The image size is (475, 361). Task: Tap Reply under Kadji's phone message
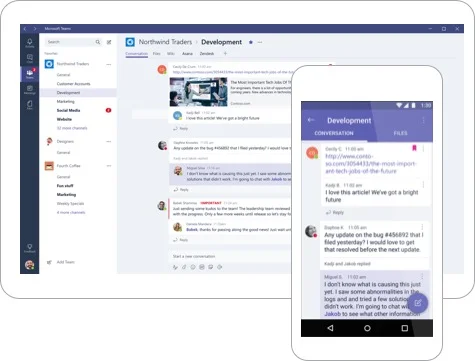(334, 212)
